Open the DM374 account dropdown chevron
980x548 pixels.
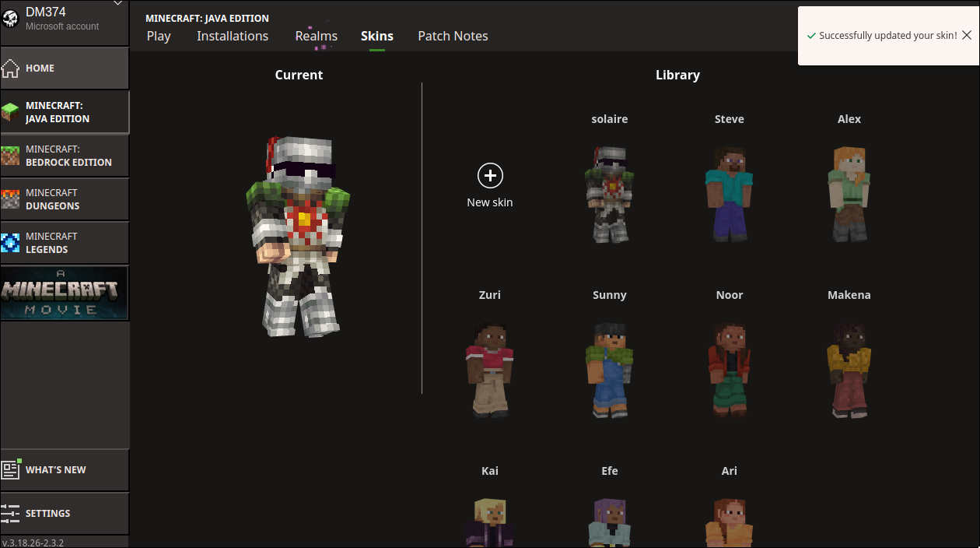[117, 4]
